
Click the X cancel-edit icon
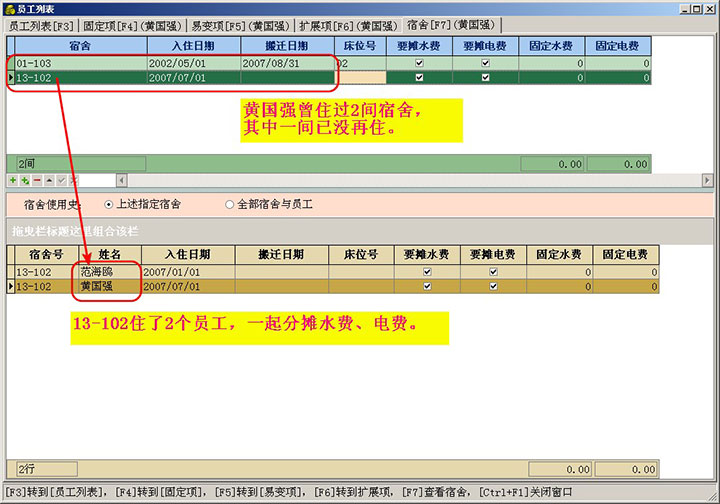pyautogui.click(x=73, y=180)
